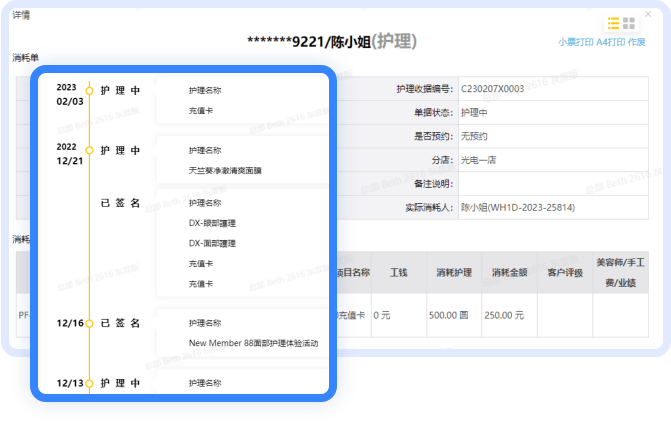This screenshot has height=432, width=671.
Task: Select the 2022 12/21 timeline node
Action: pyautogui.click(x=89, y=151)
